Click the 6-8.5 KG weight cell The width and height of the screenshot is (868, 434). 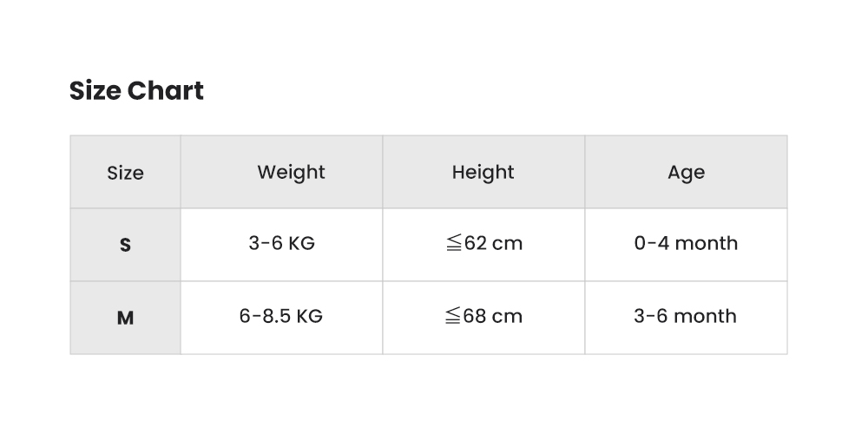(x=281, y=316)
